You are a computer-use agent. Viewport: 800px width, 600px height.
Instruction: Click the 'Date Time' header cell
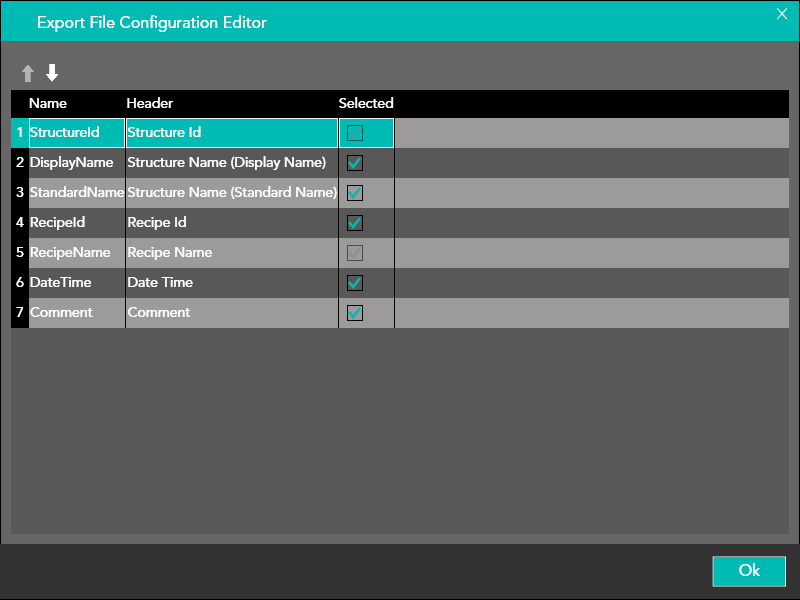click(231, 283)
